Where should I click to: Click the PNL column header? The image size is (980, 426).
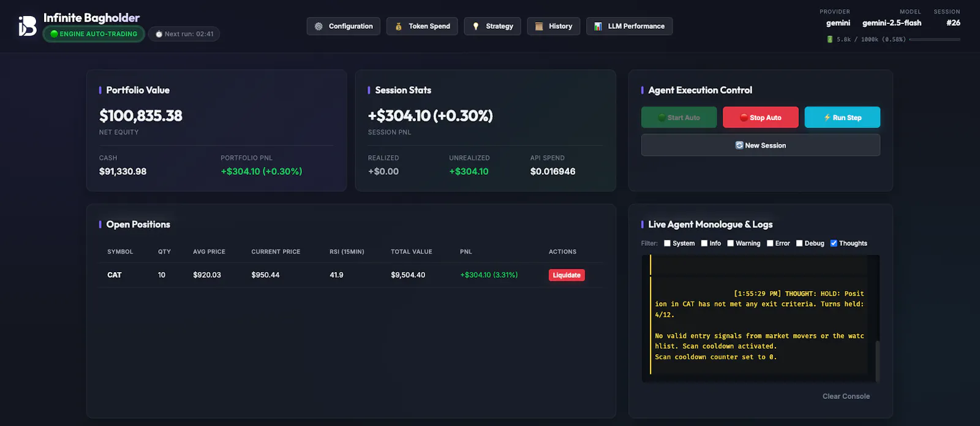coord(466,252)
